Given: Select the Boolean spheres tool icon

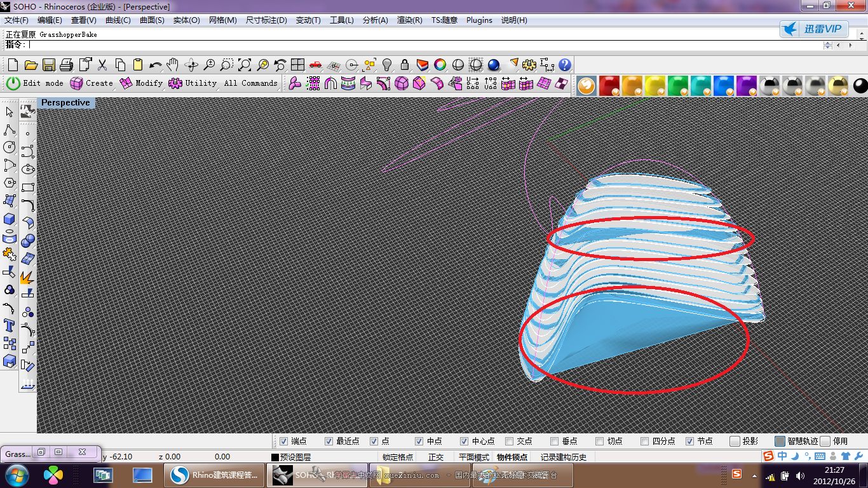Looking at the screenshot, I should (28, 241).
